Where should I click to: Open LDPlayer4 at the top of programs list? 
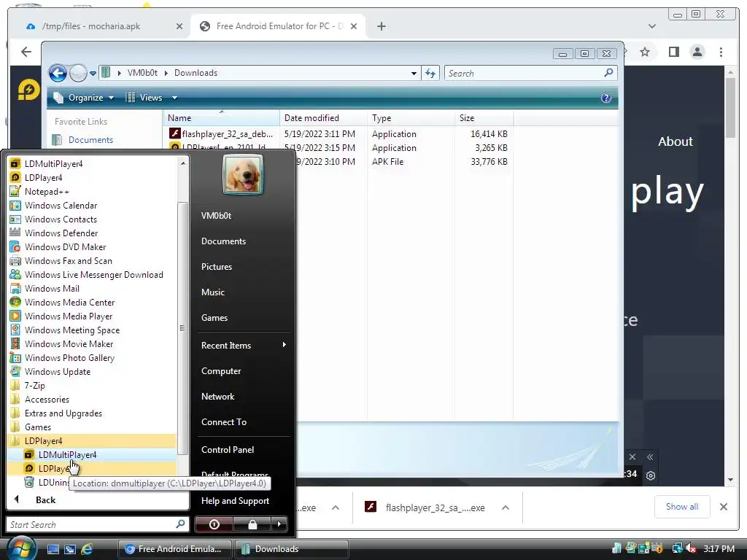tap(43, 178)
